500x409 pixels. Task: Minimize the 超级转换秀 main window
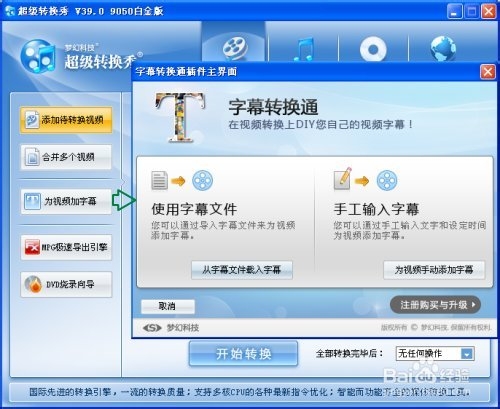pyautogui.click(x=454, y=11)
